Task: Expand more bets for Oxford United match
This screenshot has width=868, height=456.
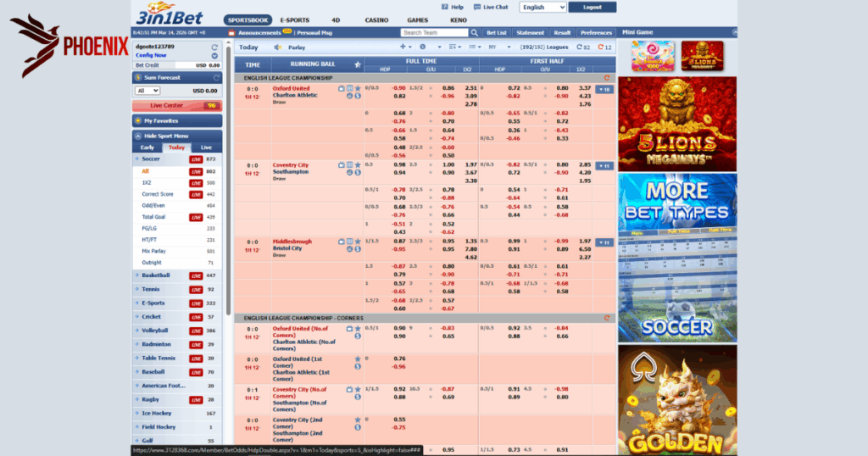Action: click(604, 89)
